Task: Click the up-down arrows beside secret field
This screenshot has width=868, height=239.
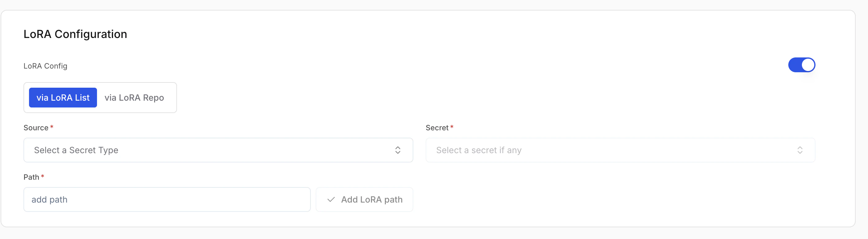Action: pos(800,150)
